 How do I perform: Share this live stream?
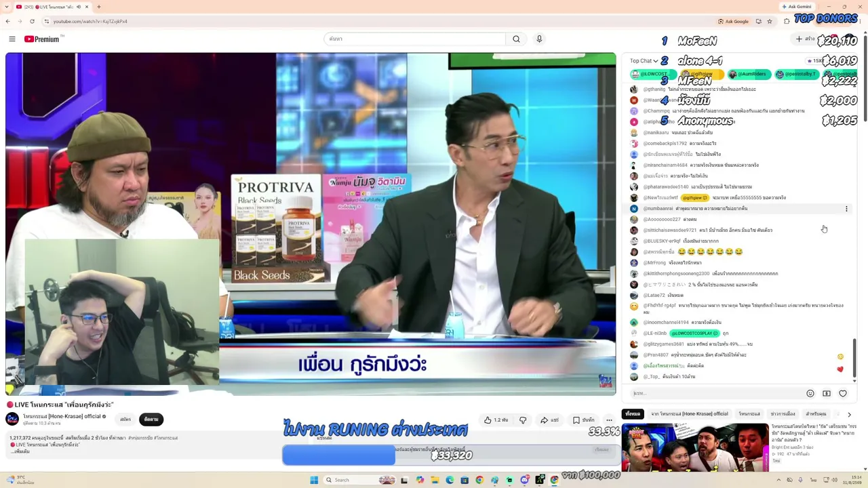point(550,420)
